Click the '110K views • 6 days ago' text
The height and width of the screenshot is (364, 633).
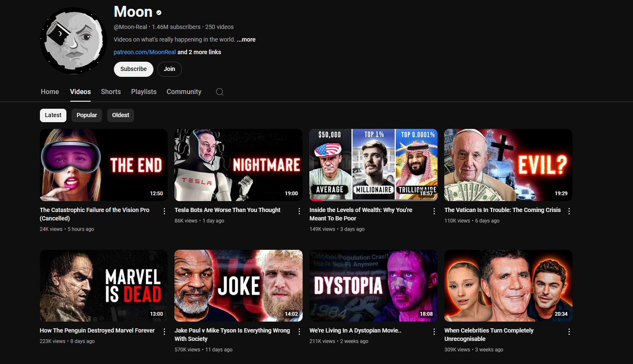tap(472, 221)
